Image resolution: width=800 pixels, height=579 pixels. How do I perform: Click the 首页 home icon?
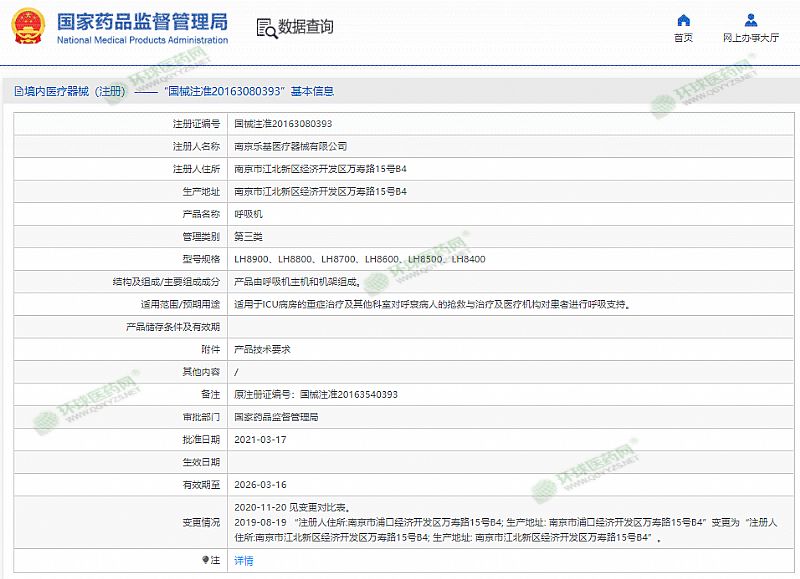(x=683, y=20)
